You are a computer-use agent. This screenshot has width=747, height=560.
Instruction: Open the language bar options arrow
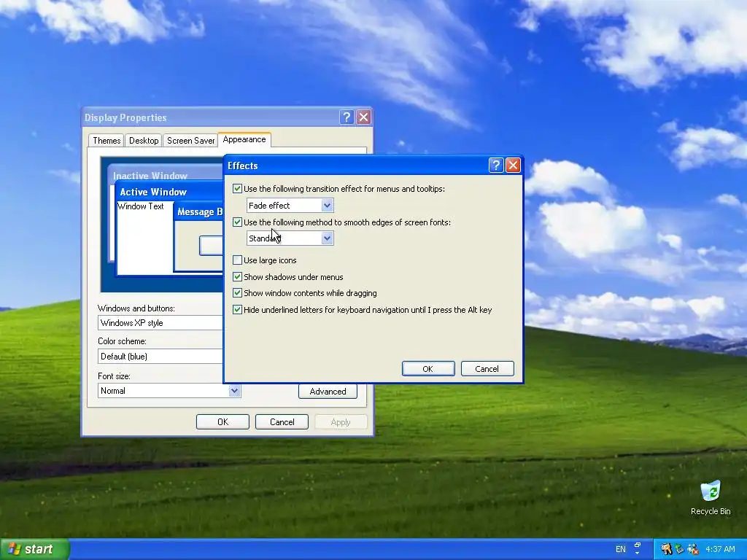coord(638,553)
